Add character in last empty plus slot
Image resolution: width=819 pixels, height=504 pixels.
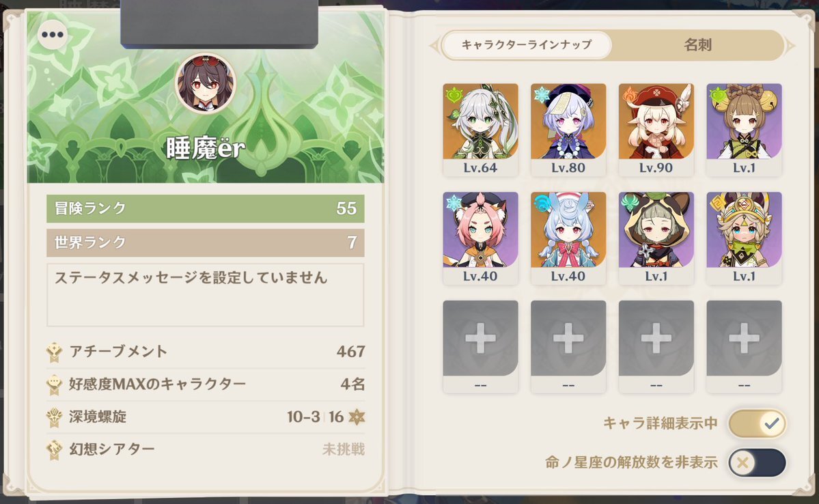[x=744, y=346]
